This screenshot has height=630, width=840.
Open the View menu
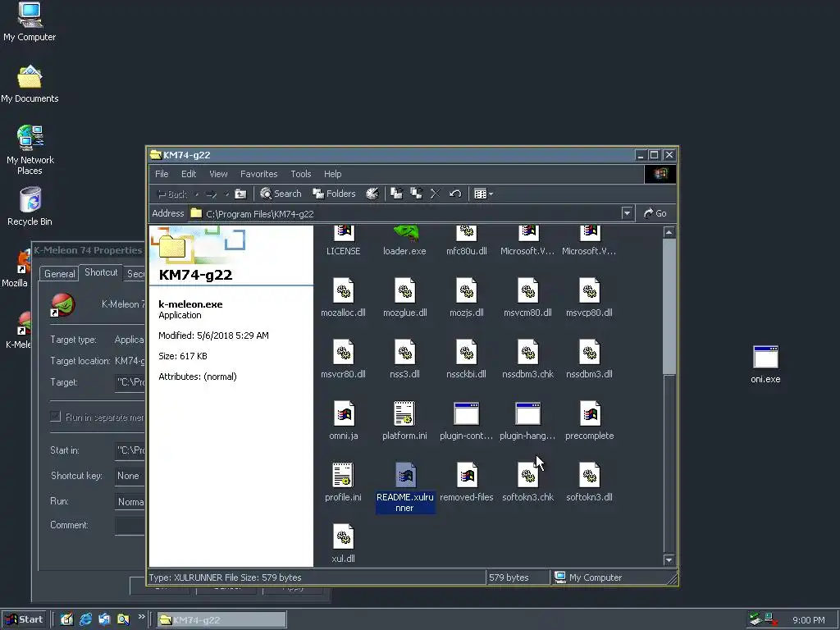coord(218,174)
